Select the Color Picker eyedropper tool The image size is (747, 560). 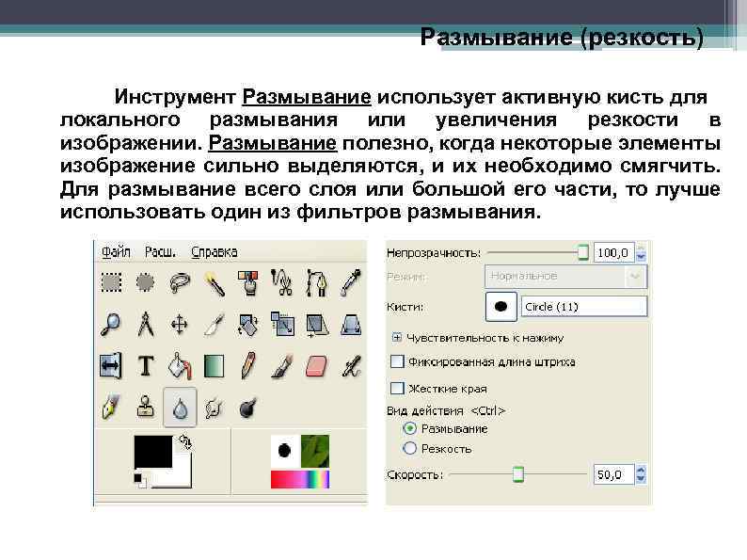[351, 282]
